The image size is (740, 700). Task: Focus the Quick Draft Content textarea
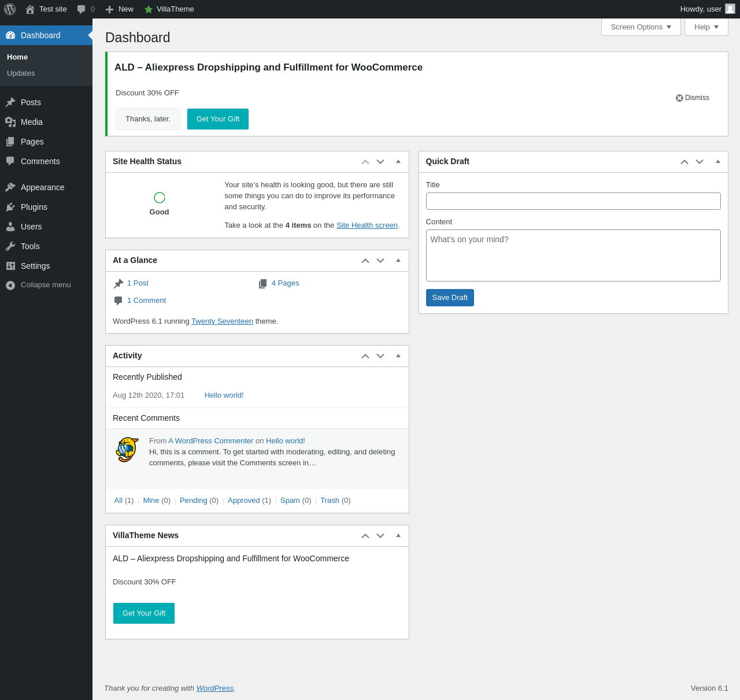[x=573, y=255]
